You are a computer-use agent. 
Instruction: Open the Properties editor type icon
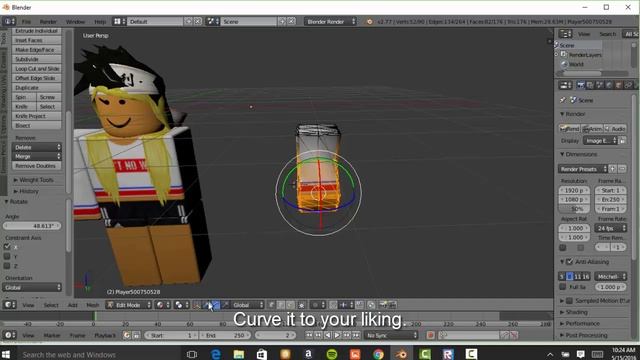click(565, 85)
